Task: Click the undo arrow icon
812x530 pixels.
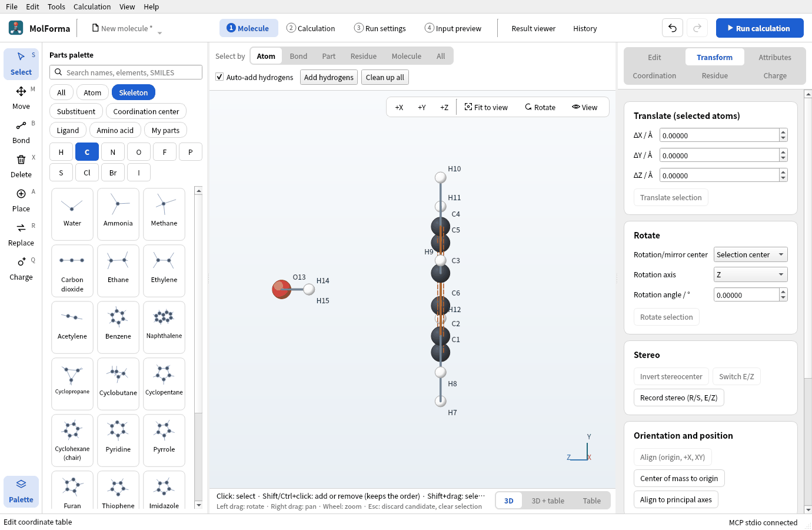Action: [x=673, y=28]
